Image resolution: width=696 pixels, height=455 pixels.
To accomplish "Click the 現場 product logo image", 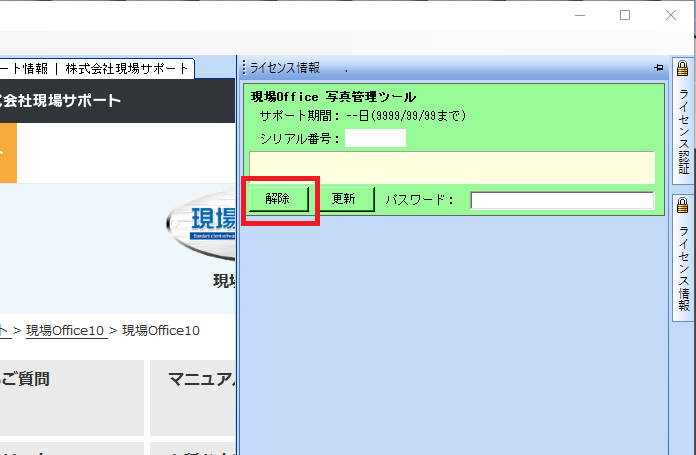I will pos(201,226).
